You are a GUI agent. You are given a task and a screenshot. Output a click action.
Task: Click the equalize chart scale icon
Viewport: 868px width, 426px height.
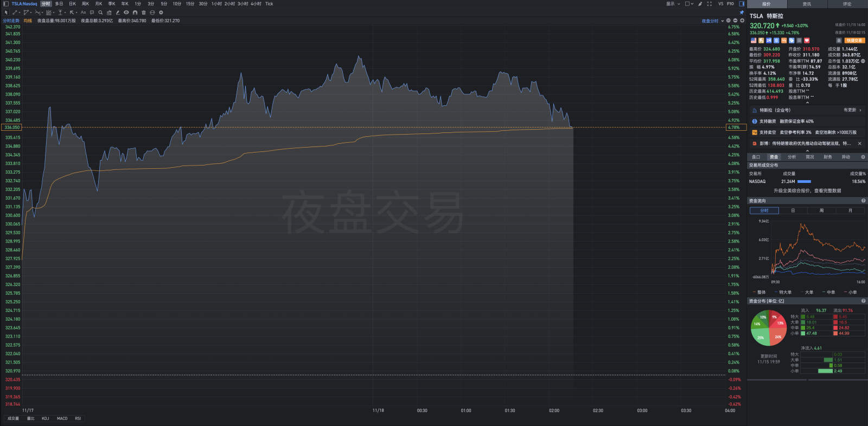click(x=728, y=21)
